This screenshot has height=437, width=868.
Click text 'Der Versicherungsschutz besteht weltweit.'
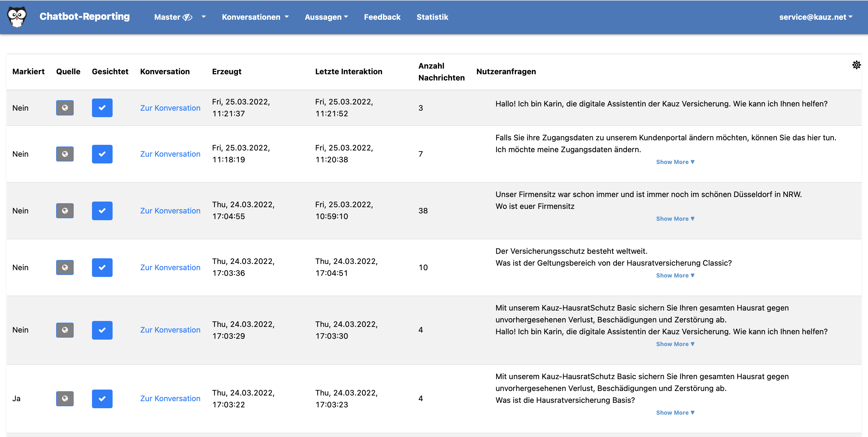pos(571,251)
